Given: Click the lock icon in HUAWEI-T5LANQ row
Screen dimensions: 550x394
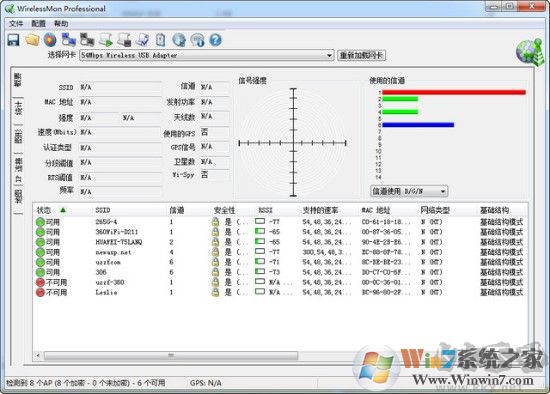Looking at the screenshot, I should point(215,242).
